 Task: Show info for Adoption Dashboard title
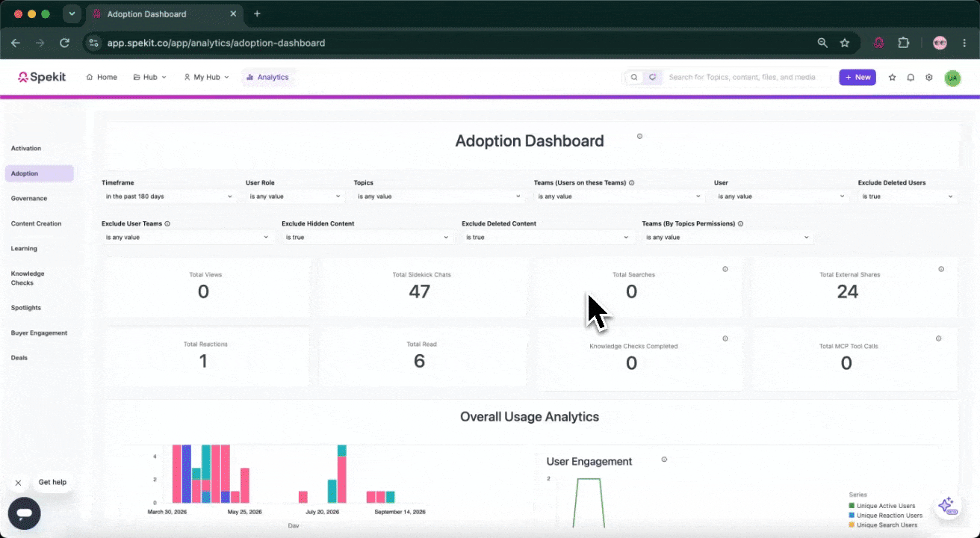click(639, 136)
